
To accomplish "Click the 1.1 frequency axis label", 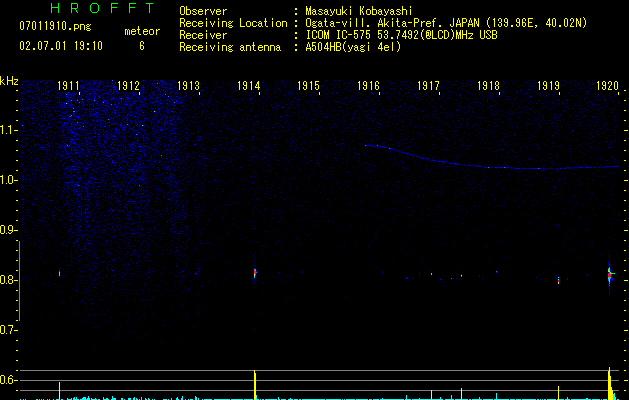I will (8, 130).
